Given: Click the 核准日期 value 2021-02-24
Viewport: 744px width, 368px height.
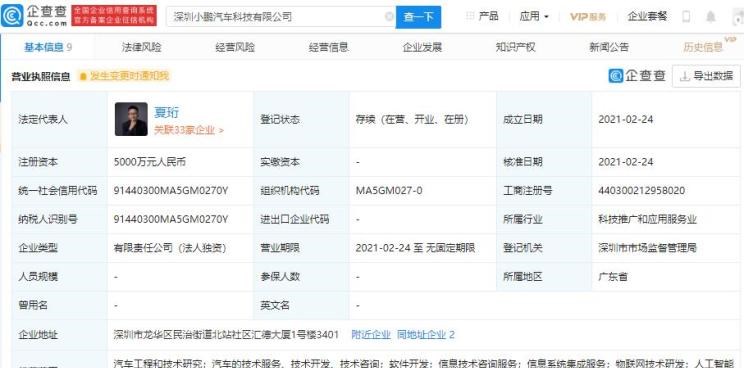Looking at the screenshot, I should click(x=625, y=162).
